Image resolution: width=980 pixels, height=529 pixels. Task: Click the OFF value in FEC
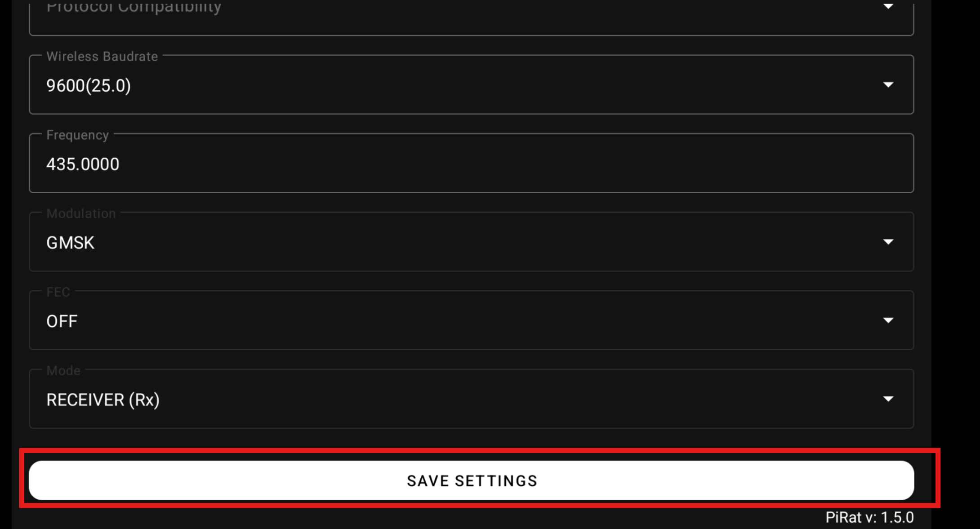point(62,321)
